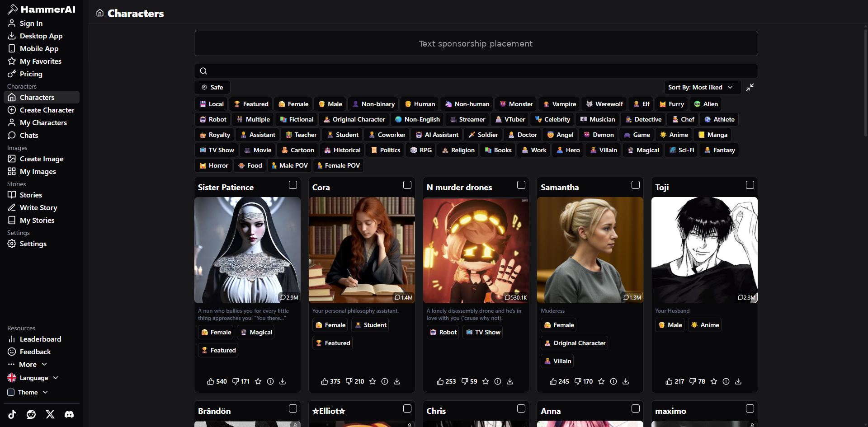The width and height of the screenshot is (868, 427).
Task: Open the Toji character image
Action: point(704,250)
